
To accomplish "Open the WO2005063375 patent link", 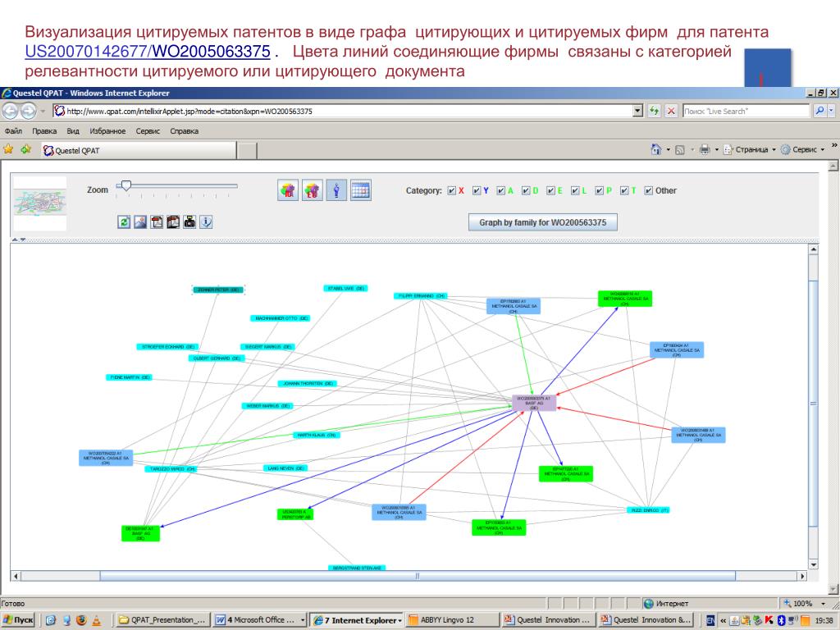I will click(x=212, y=52).
